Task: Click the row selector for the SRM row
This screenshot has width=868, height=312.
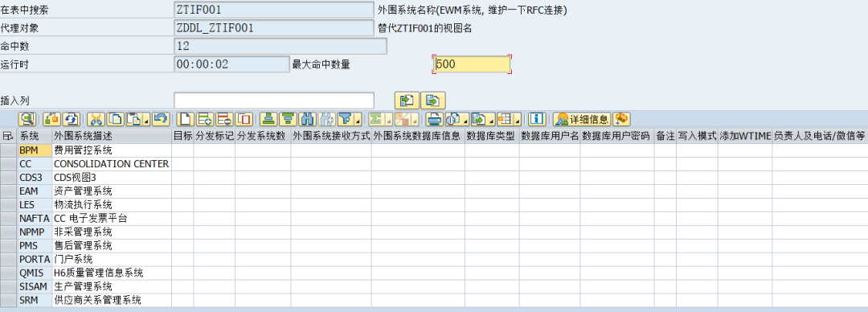Action: [x=8, y=301]
